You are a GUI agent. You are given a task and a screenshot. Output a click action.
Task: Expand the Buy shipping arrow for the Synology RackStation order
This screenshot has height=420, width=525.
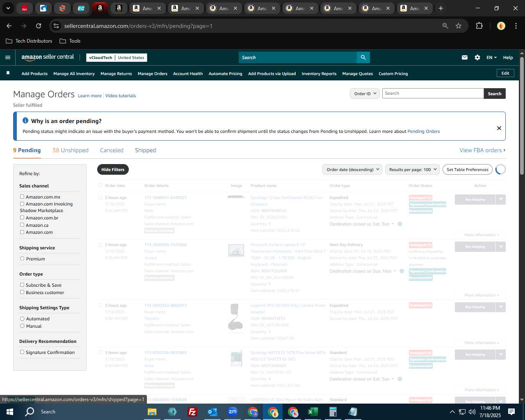coord(501,199)
